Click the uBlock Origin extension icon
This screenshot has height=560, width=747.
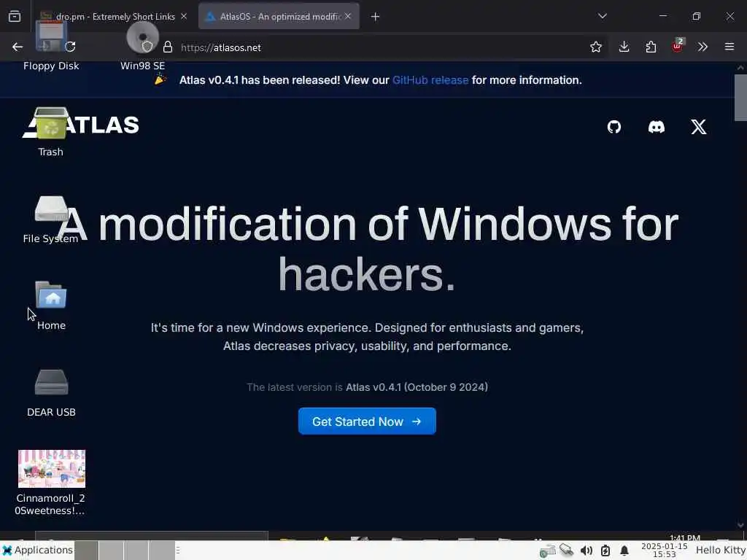pyautogui.click(x=678, y=46)
